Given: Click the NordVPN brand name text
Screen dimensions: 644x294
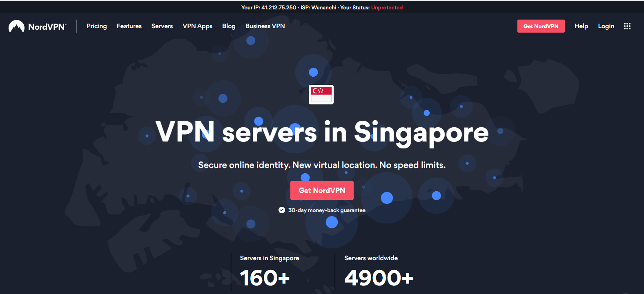Looking at the screenshot, I should pos(47,27).
